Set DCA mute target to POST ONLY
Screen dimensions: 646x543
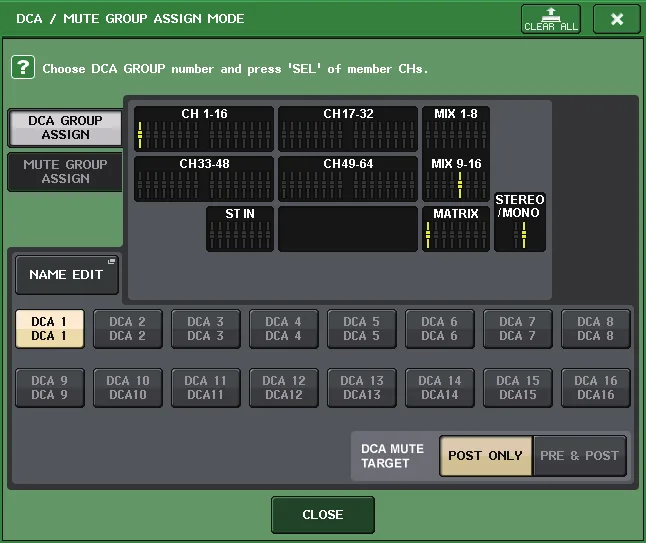(x=486, y=456)
